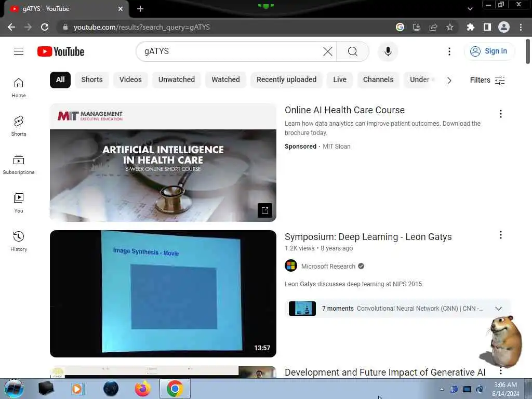Select the All filter chip
532x399 pixels.
[x=60, y=79]
